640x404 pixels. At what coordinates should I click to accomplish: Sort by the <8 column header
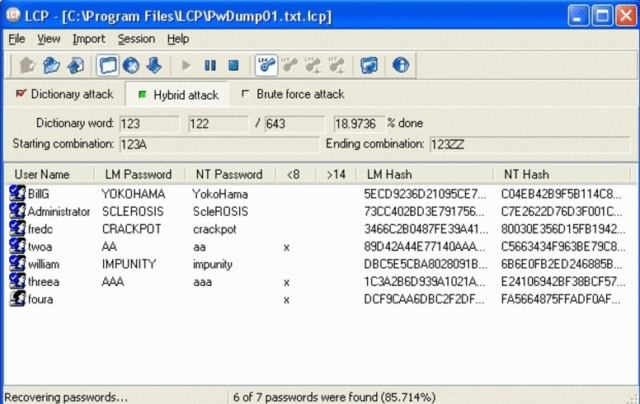pos(296,175)
